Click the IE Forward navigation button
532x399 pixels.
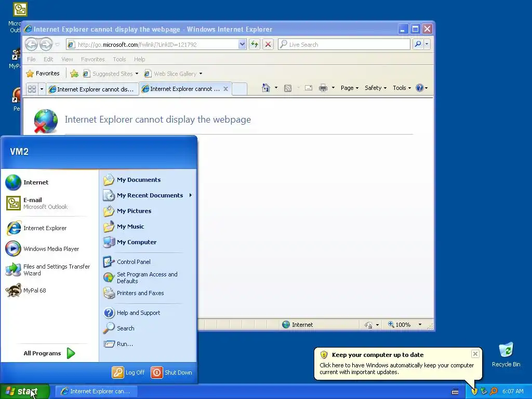pyautogui.click(x=46, y=44)
